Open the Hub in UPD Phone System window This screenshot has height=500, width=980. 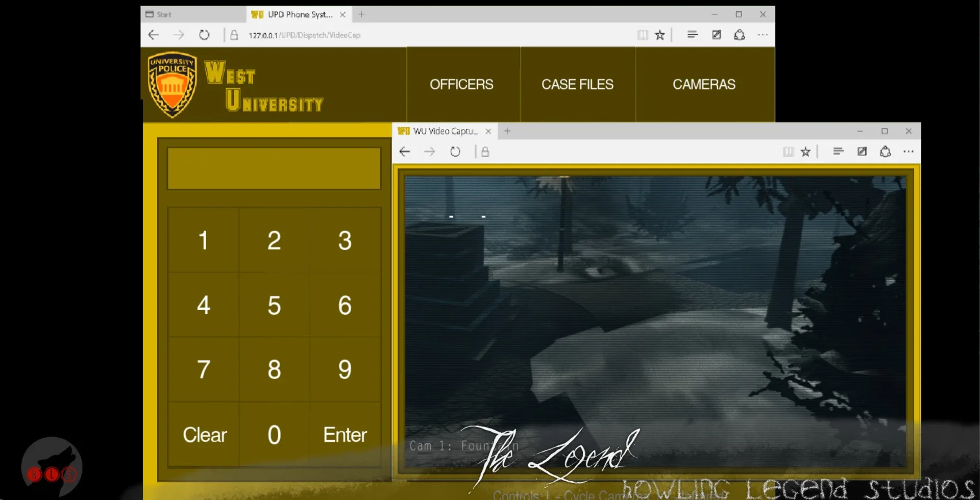click(692, 34)
